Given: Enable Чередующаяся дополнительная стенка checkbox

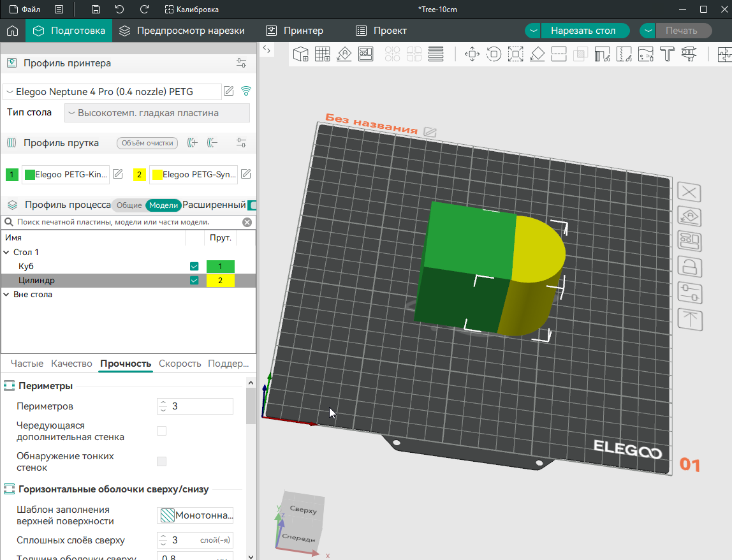Looking at the screenshot, I should click(x=161, y=431).
